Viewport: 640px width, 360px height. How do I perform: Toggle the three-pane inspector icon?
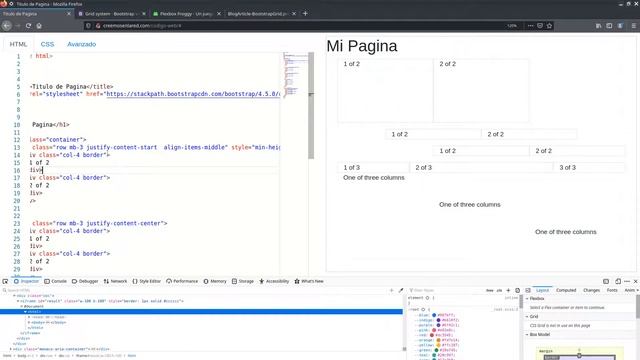point(528,290)
